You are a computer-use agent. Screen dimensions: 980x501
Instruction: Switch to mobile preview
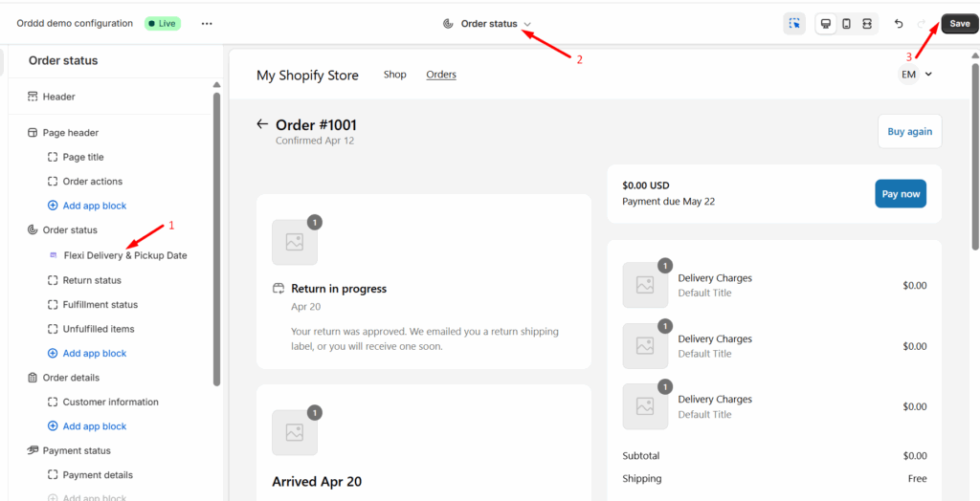(846, 24)
